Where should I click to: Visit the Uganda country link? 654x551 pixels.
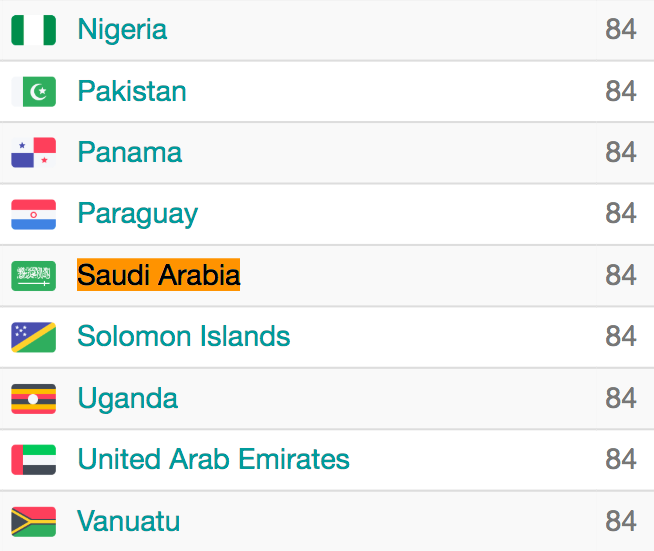[128, 399]
